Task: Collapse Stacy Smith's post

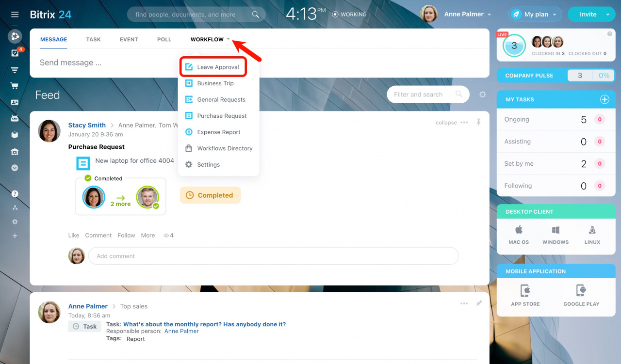Action: pyautogui.click(x=446, y=123)
